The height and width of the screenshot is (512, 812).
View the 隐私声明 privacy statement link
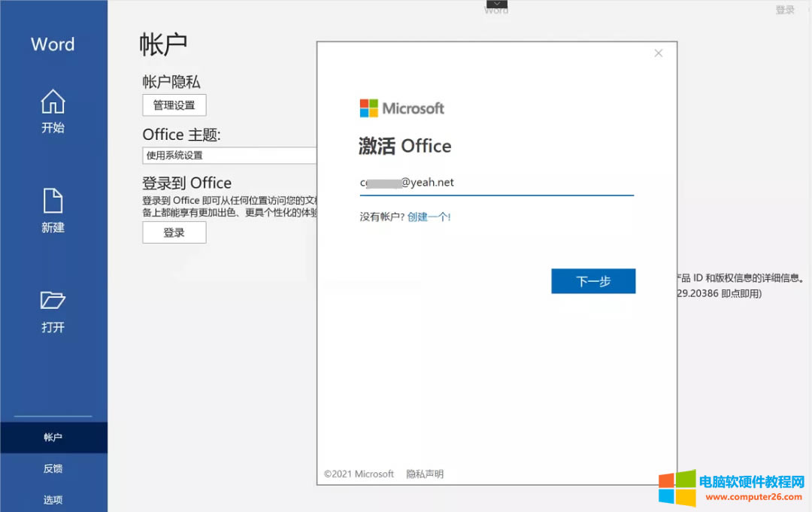tap(425, 474)
